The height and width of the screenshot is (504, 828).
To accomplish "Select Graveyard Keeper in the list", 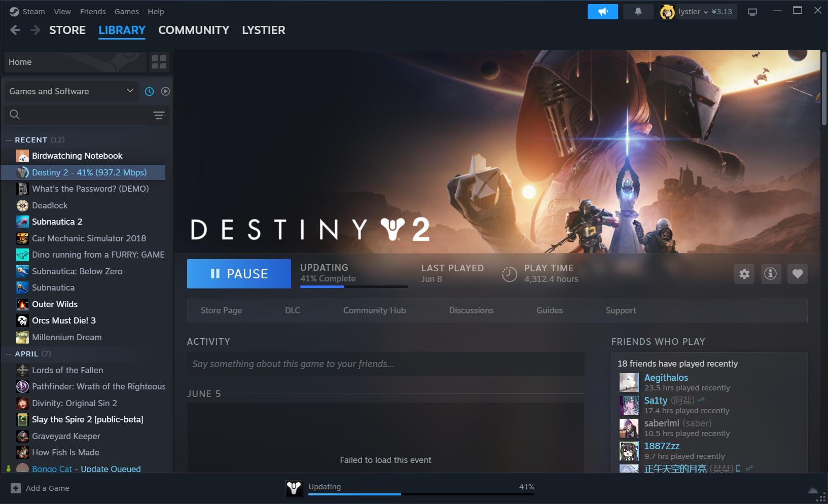I will pos(66,436).
